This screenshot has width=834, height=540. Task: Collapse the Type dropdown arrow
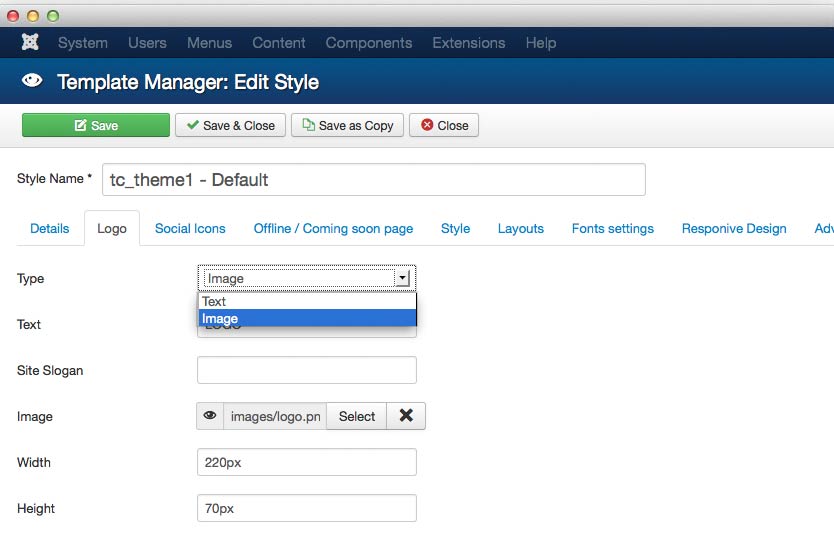pyautogui.click(x=402, y=278)
